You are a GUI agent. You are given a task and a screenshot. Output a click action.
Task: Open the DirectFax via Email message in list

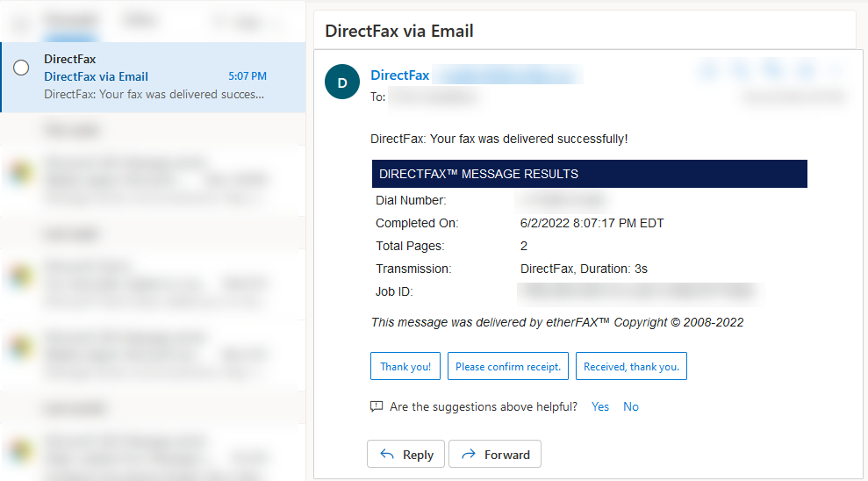pyautogui.click(x=154, y=77)
